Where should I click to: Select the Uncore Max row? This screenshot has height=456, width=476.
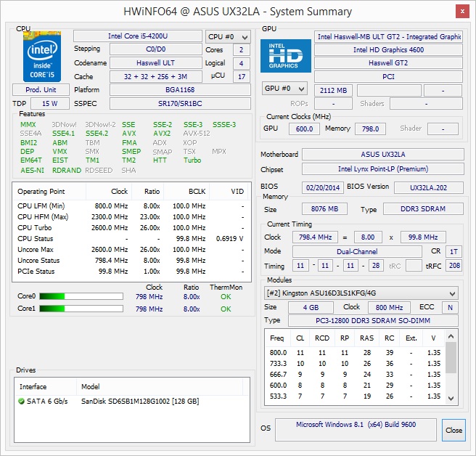click(131, 250)
